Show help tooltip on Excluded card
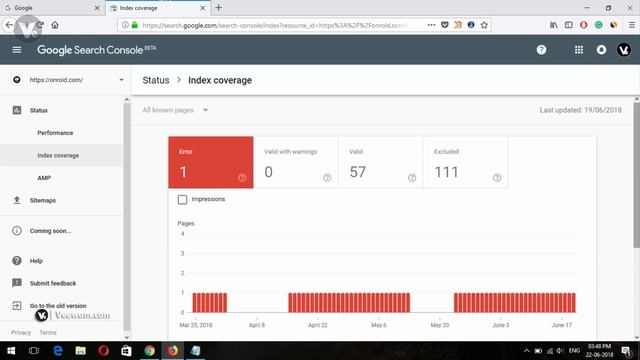Viewport: 640px width, 360px height. [x=497, y=178]
